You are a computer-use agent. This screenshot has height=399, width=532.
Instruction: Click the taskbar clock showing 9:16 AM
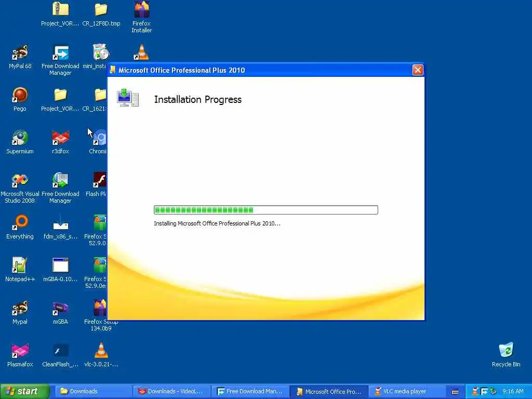[513, 391]
